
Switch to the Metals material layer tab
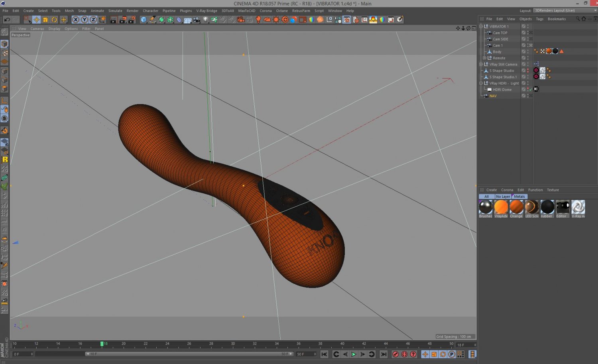[519, 197]
